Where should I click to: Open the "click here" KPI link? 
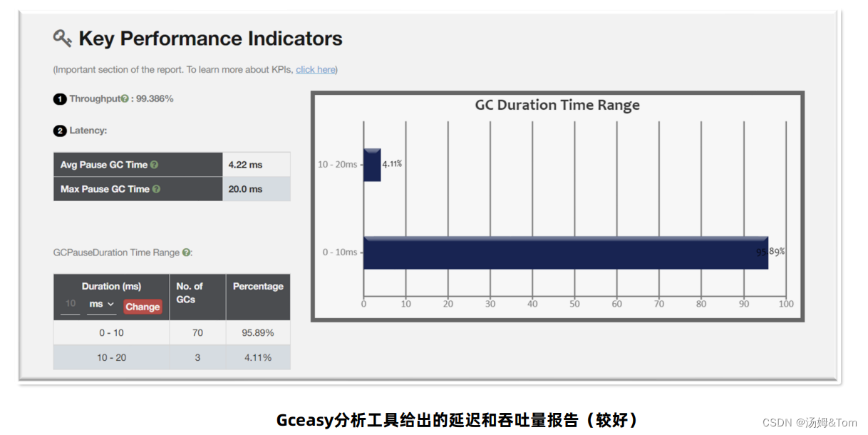316,70
